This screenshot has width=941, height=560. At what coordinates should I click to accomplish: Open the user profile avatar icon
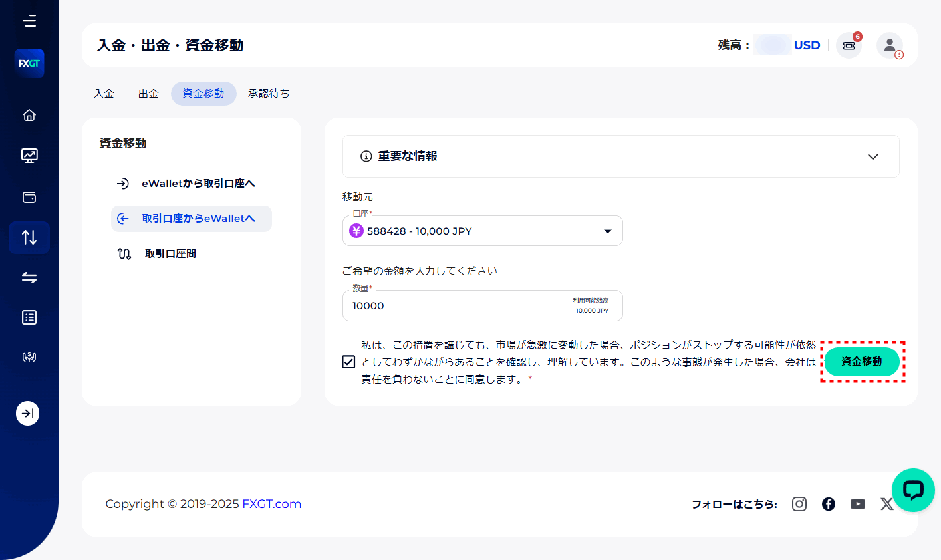889,45
